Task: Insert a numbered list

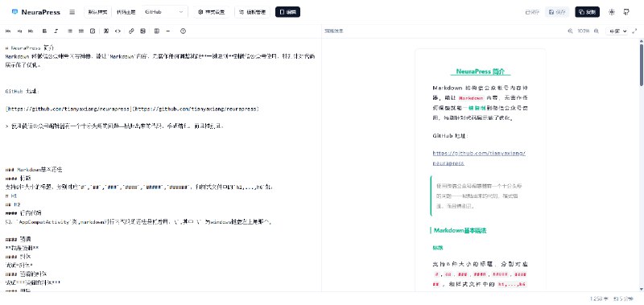Action: point(81,31)
